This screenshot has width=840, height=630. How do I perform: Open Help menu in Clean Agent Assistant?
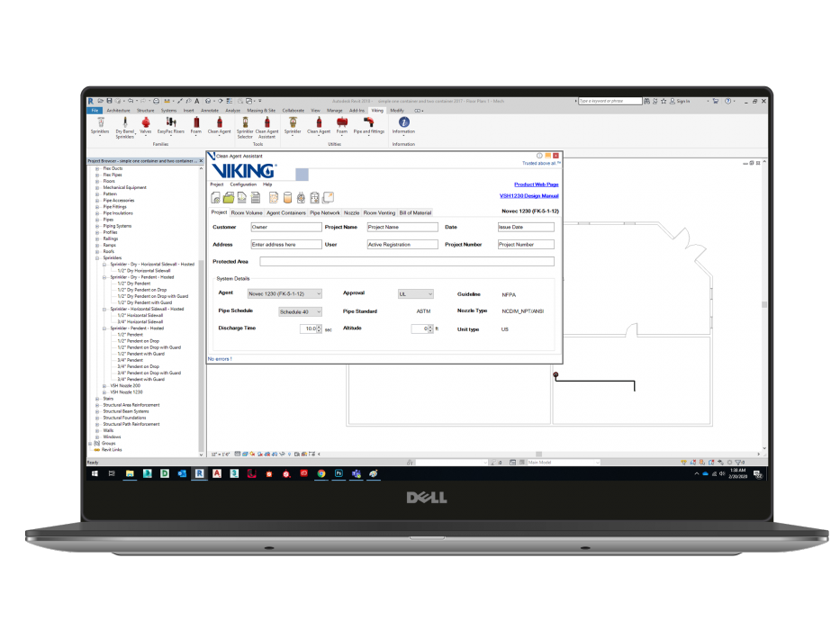coord(267,184)
